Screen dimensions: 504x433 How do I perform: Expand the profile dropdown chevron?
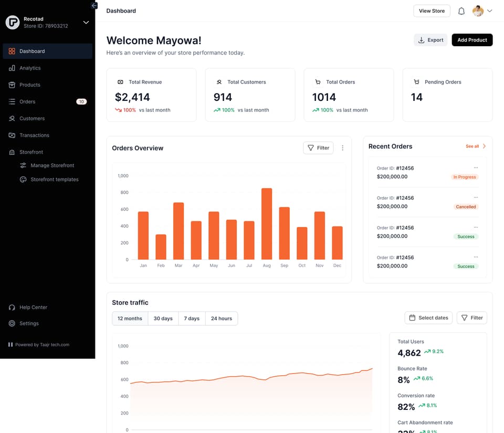489,11
